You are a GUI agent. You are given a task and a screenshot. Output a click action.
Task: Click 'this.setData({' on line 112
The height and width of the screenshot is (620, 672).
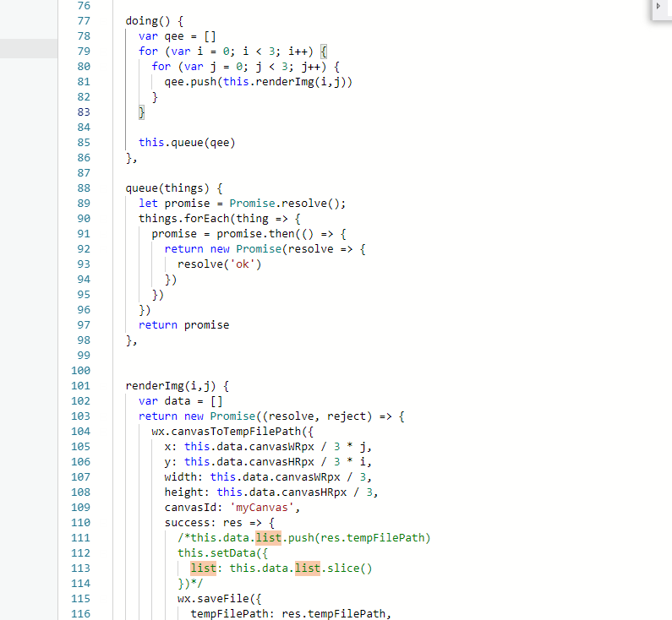(x=223, y=553)
